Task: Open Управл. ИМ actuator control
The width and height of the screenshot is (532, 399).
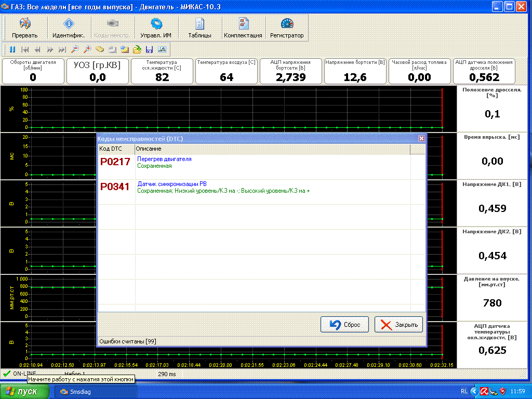Action: (x=156, y=28)
